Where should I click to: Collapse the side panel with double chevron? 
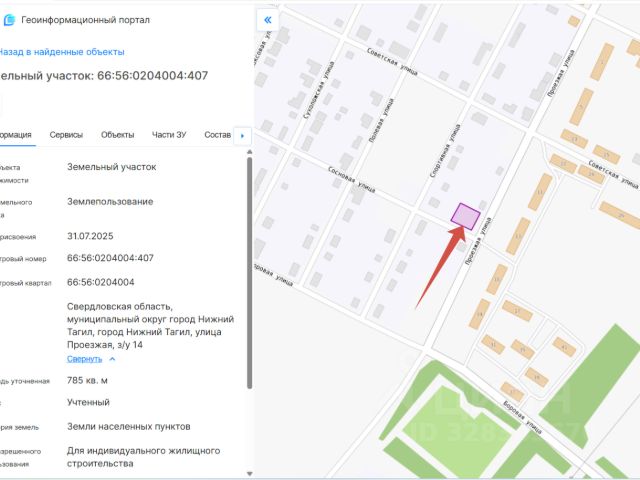click(268, 20)
